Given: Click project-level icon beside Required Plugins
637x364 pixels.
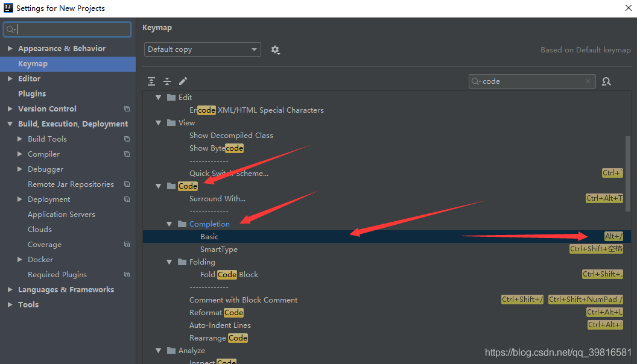Looking at the screenshot, I should point(127,275).
